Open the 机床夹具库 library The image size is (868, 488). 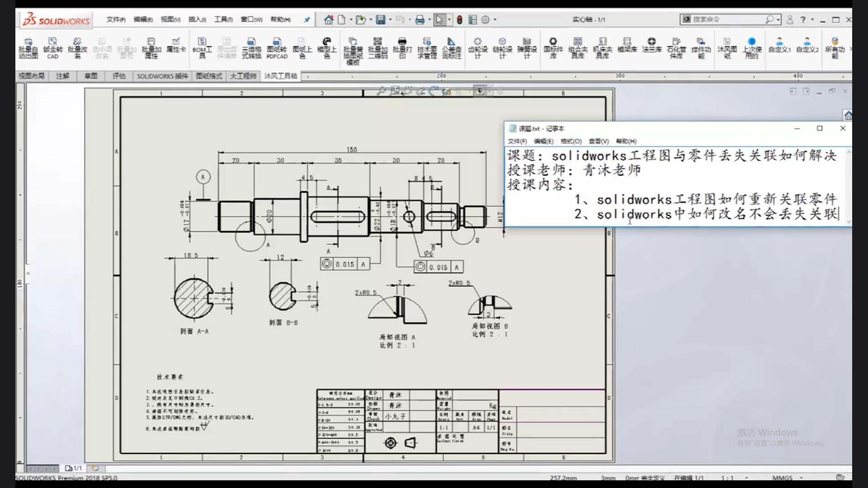point(602,48)
